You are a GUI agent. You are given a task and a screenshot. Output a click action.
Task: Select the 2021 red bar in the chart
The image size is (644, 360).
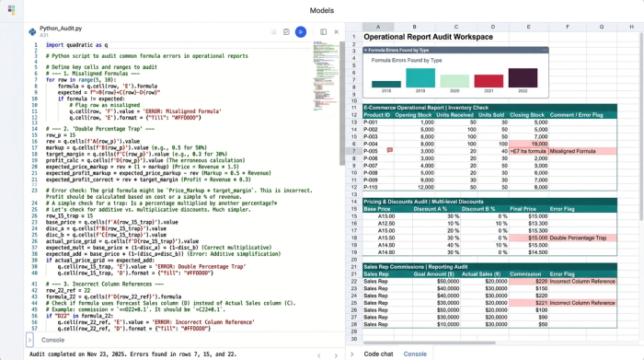[489, 81]
